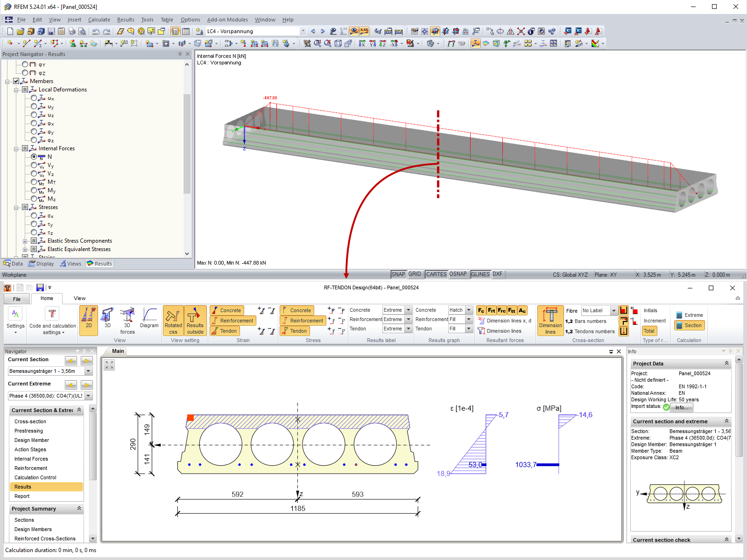
Task: Switch to 3D view in RF-TENDON ribbon
Action: [108, 321]
